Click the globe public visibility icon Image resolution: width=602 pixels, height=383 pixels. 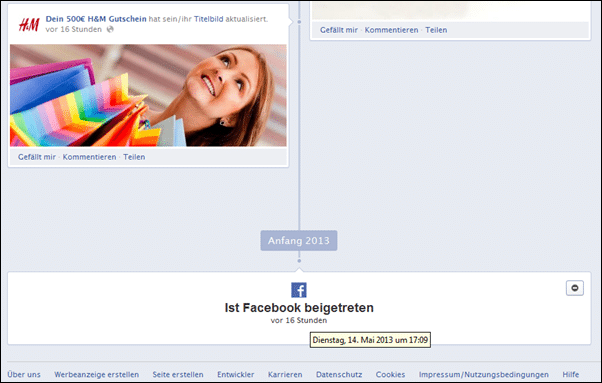110,30
